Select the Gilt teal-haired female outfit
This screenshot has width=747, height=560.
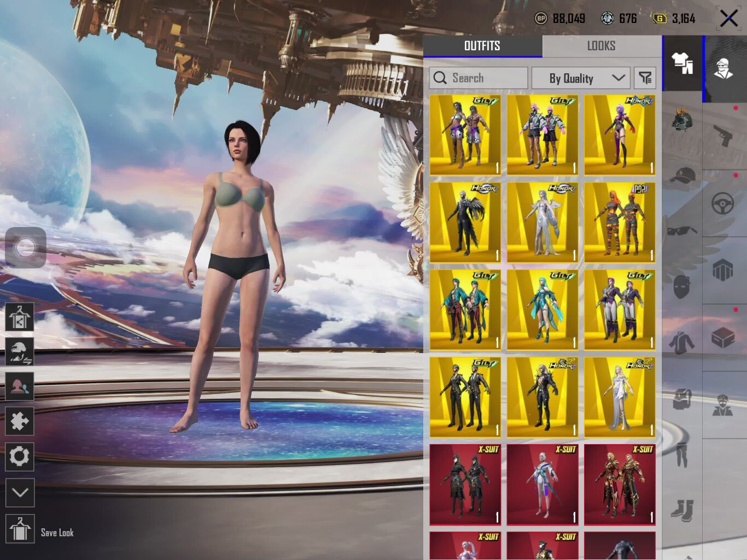pyautogui.click(x=542, y=310)
